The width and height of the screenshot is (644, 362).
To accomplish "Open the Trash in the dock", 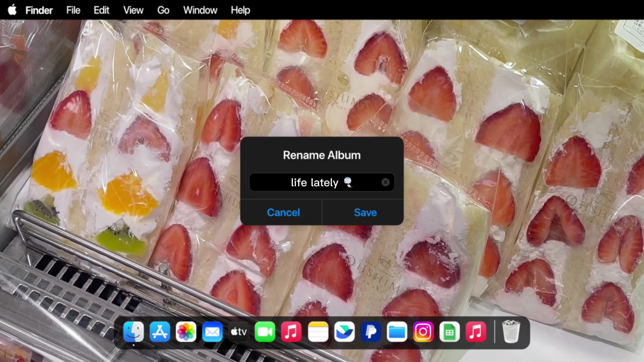I will [511, 332].
